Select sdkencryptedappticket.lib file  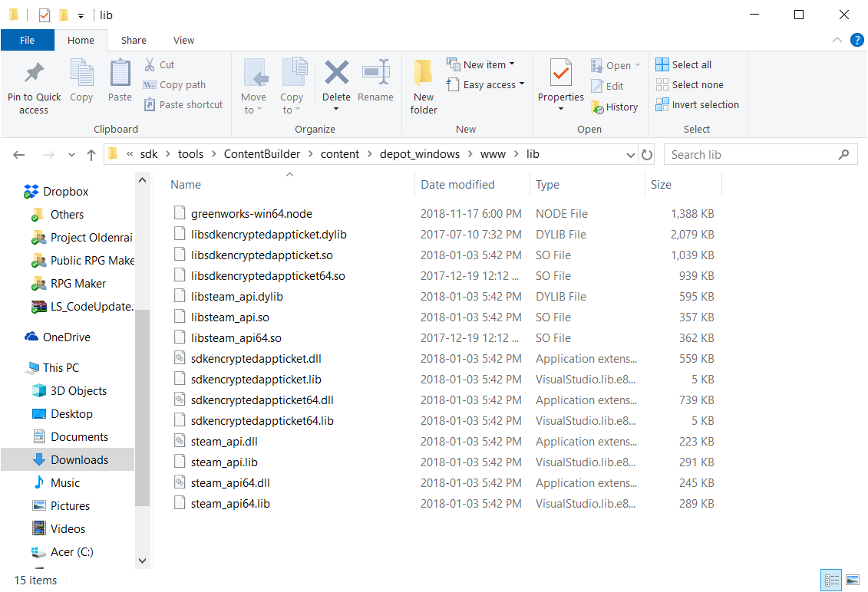pos(256,380)
